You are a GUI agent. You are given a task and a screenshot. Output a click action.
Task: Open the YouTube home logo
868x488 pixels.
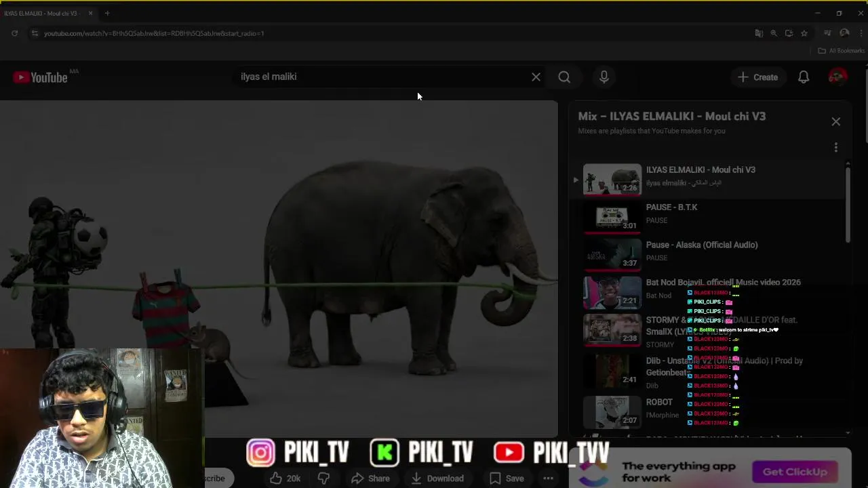(x=41, y=77)
